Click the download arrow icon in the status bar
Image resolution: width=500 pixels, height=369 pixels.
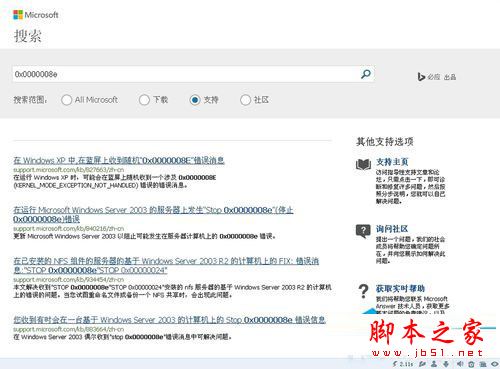pyautogui.click(x=446, y=364)
